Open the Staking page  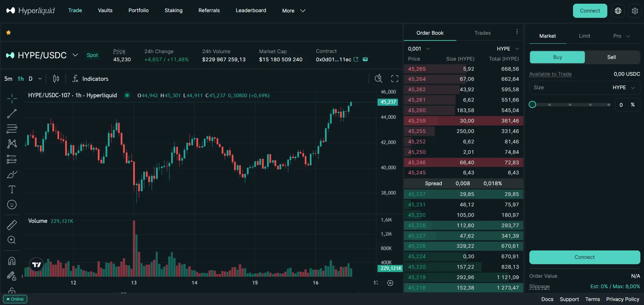174,10
